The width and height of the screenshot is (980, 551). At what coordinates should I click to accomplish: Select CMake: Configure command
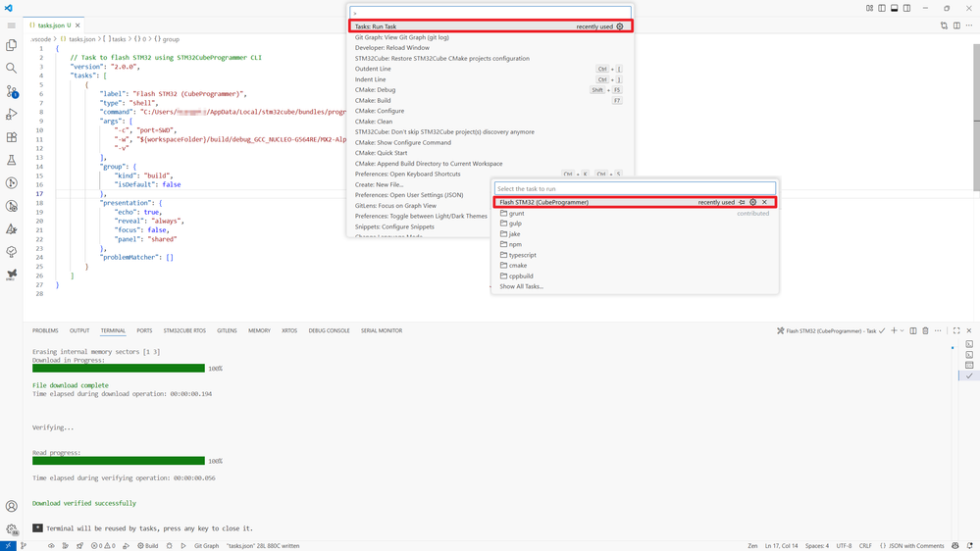coord(490,111)
